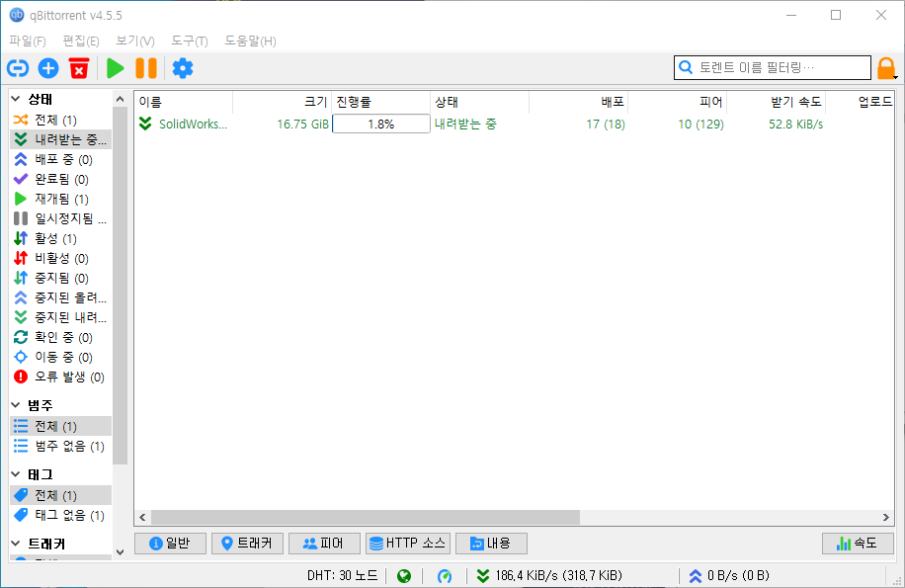Screen dimensions: 905x588
Task: Click the 186.4 KiB/s download speed status
Action: 549,575
